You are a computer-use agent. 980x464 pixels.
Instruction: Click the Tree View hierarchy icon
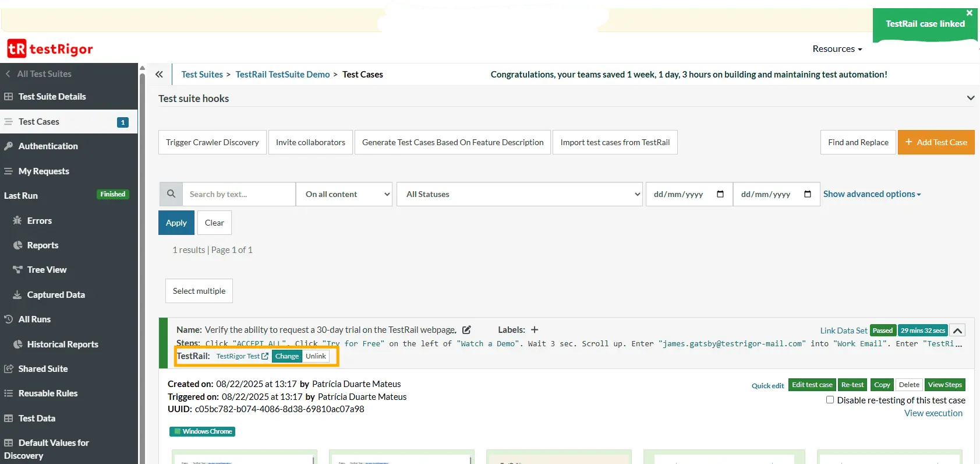(17, 270)
